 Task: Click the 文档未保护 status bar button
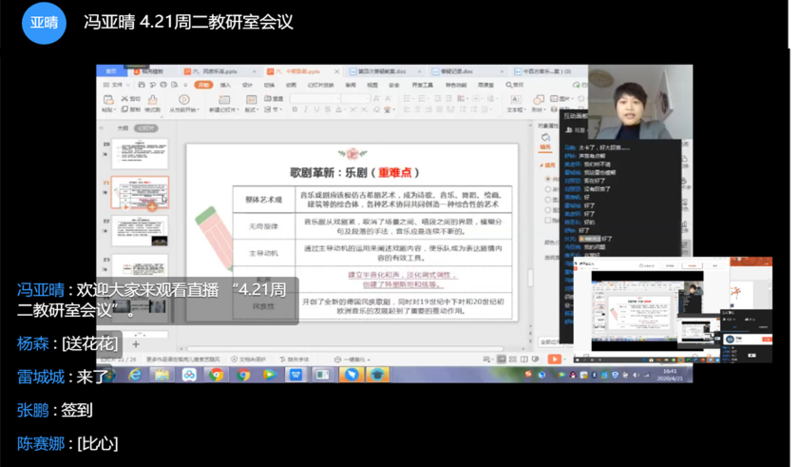(x=248, y=360)
